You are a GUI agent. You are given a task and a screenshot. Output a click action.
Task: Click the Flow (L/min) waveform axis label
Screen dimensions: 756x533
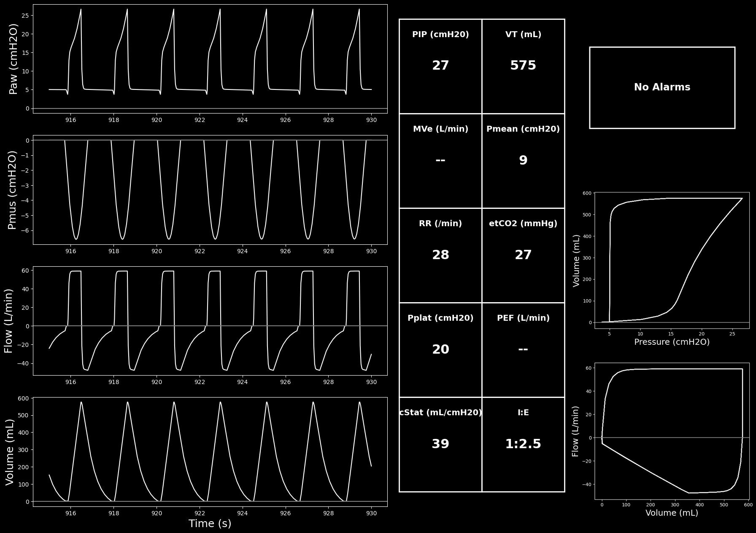(8, 321)
